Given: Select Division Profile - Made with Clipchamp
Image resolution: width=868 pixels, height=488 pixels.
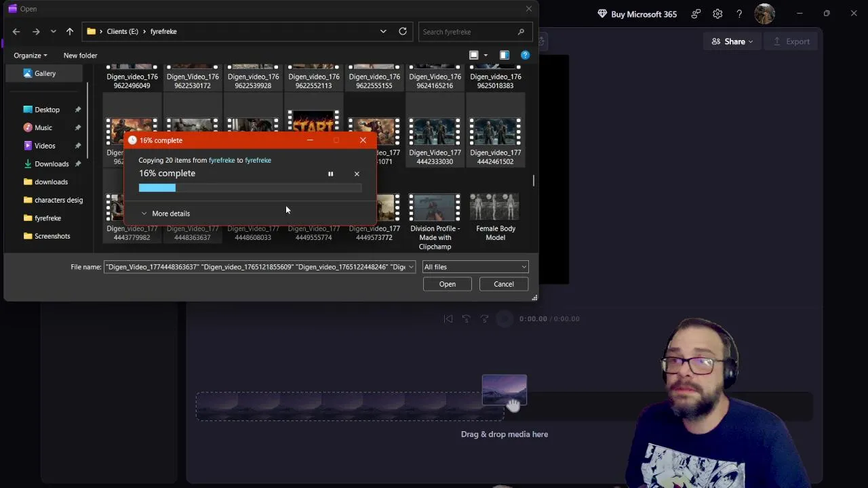Looking at the screenshot, I should [435, 222].
